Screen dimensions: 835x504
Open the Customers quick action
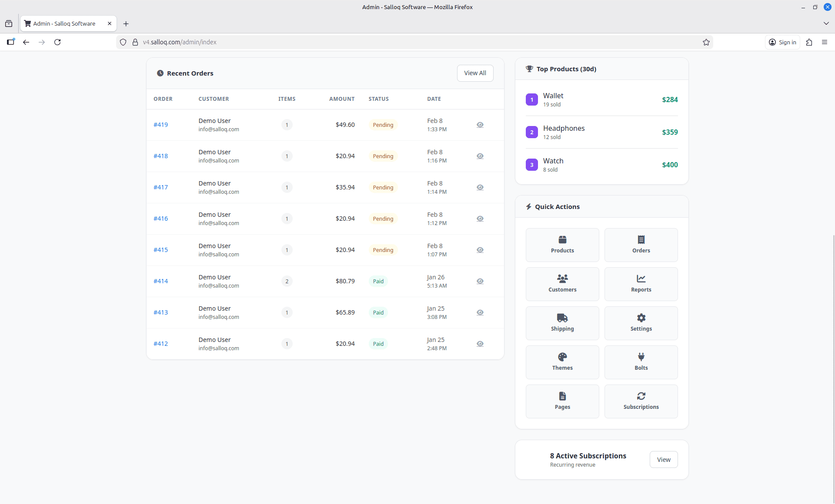[x=562, y=284]
